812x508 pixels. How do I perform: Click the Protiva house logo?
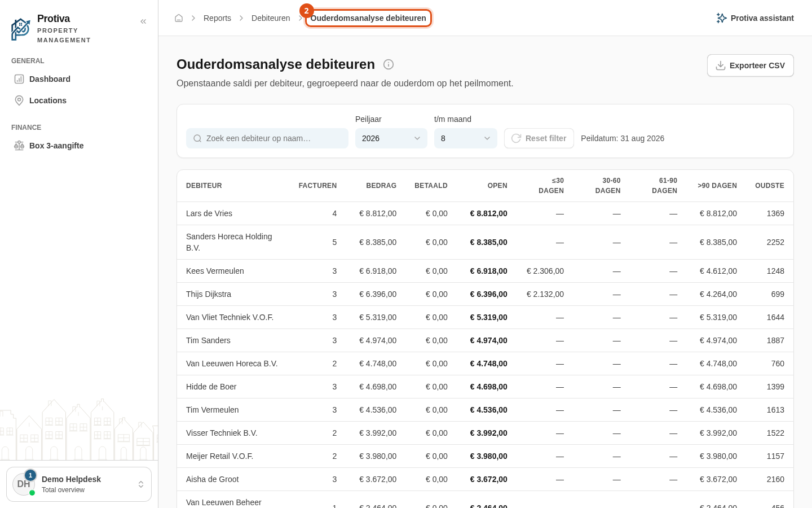coord(21,29)
